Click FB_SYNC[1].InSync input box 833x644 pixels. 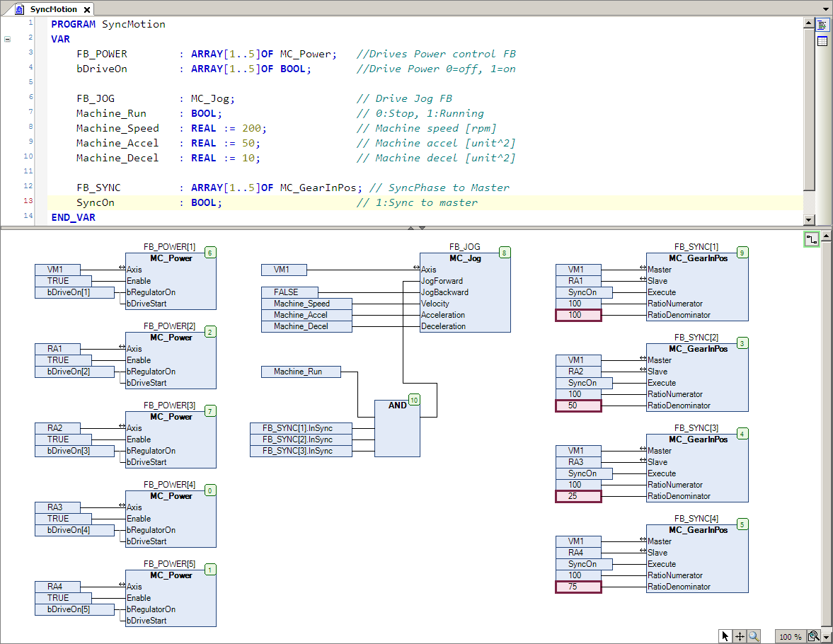[301, 427]
